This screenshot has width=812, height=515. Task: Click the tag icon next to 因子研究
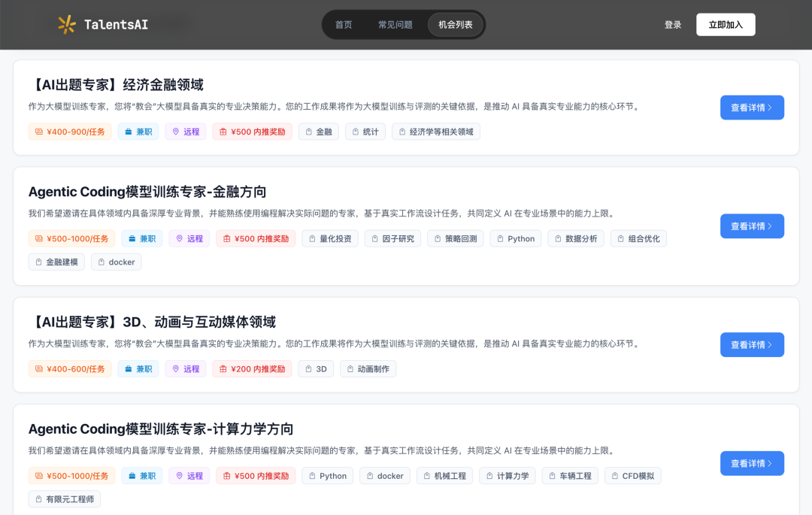click(375, 238)
